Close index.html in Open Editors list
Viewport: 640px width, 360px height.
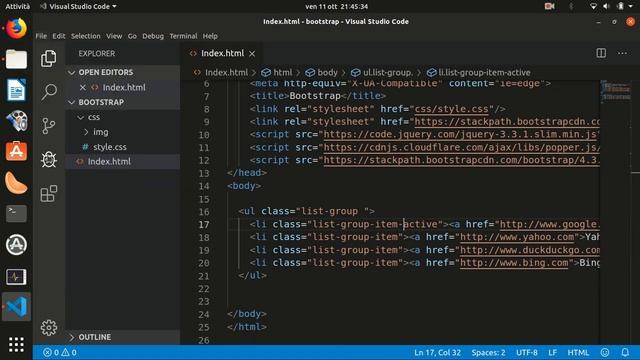pos(82,87)
